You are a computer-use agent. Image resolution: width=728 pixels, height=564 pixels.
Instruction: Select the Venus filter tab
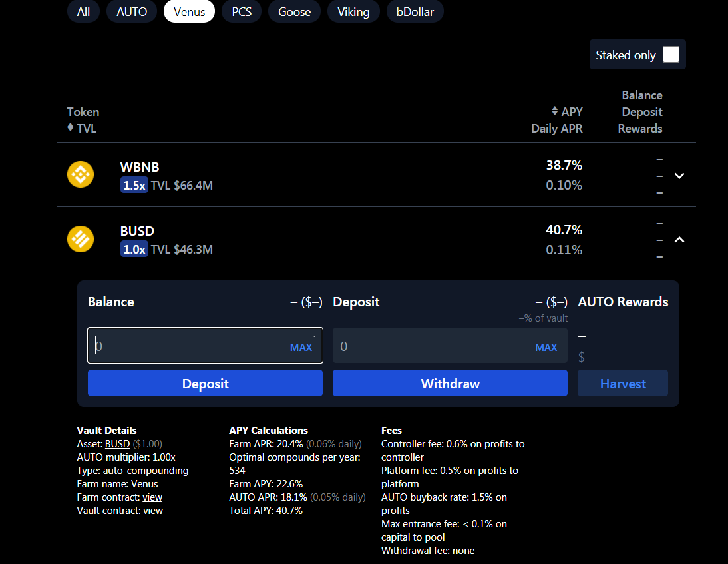pos(190,11)
